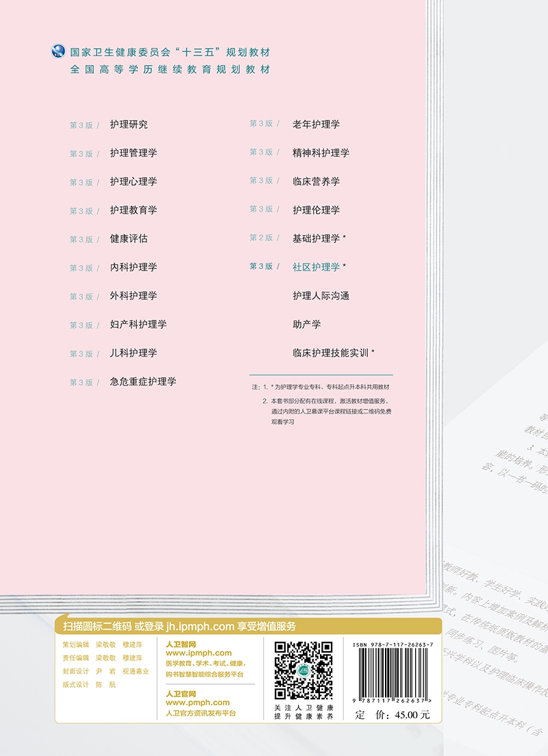The image size is (548, 756).
Task: Open the www.pmph.com link
Action: [197, 703]
